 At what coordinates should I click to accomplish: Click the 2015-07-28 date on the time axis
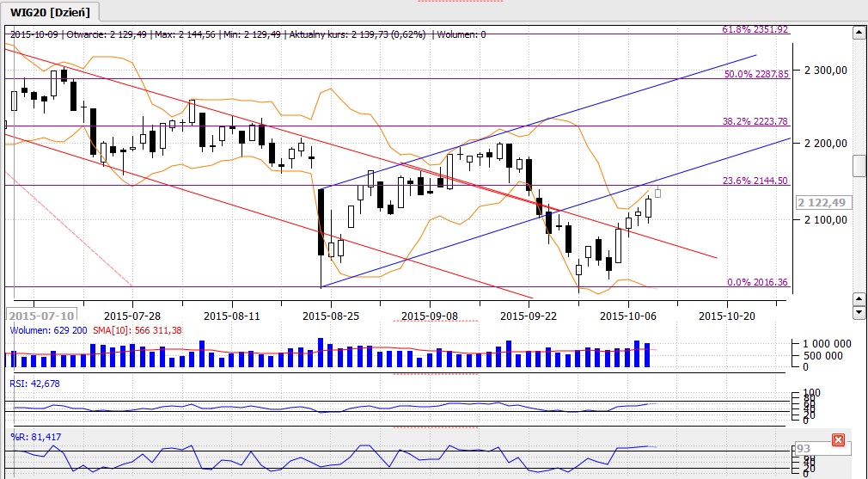click(132, 316)
